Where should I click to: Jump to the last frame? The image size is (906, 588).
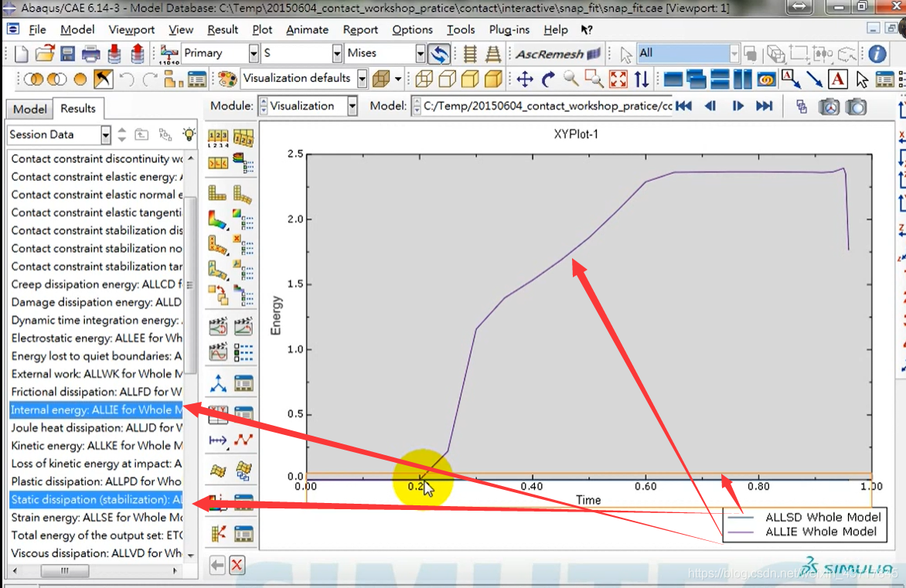765,107
